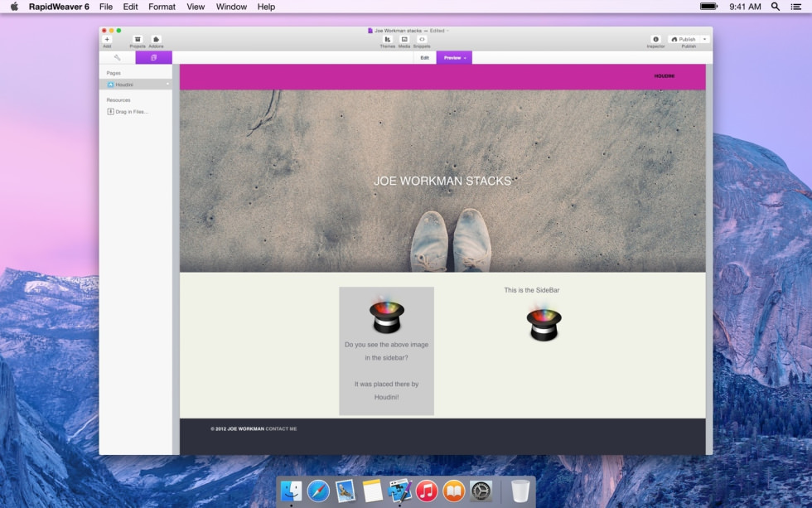
Task: Open Notification Center list icon
Action: pos(796,7)
